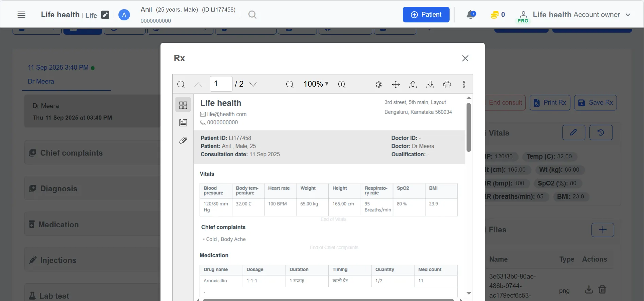Click the edit pencil next to Life
Image resolution: width=644 pixels, height=301 pixels.
105,15
